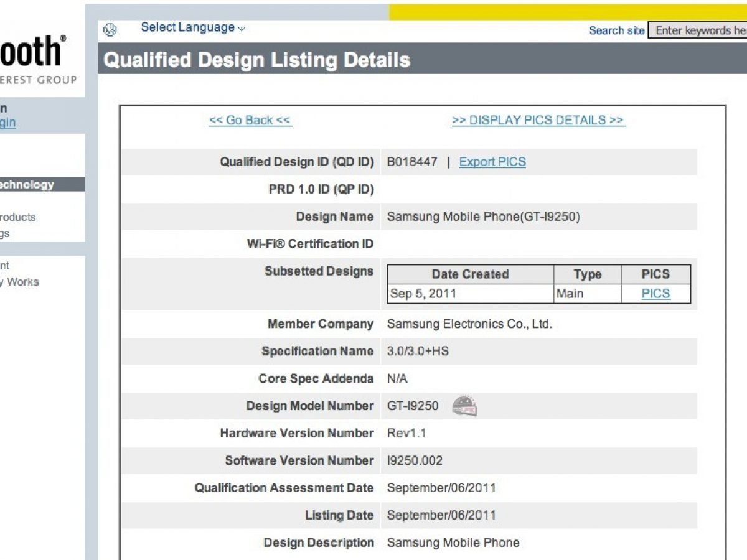Focus the Enter keywords search field
Viewport: 747px width, 560px height.
pos(697,30)
